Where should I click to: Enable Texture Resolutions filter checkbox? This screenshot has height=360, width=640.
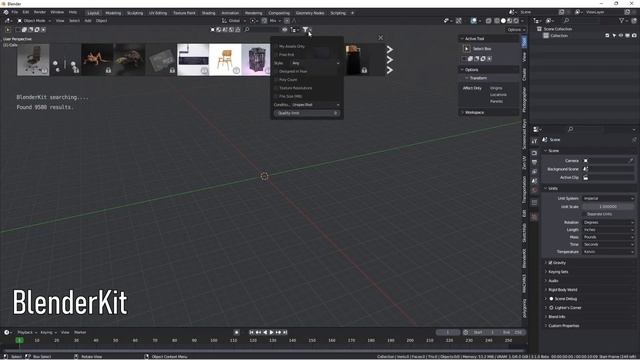(276, 88)
